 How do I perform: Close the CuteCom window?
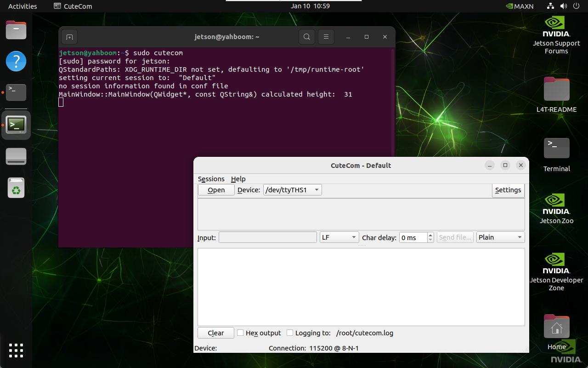pyautogui.click(x=520, y=166)
